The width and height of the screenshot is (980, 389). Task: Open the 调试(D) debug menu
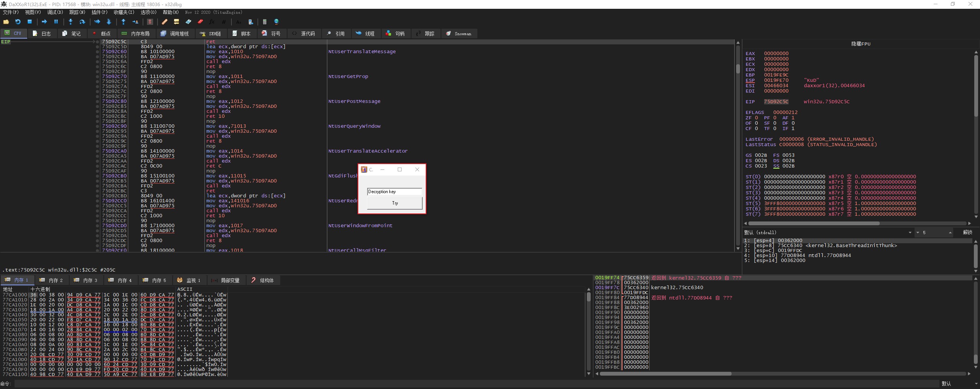pyautogui.click(x=55, y=12)
